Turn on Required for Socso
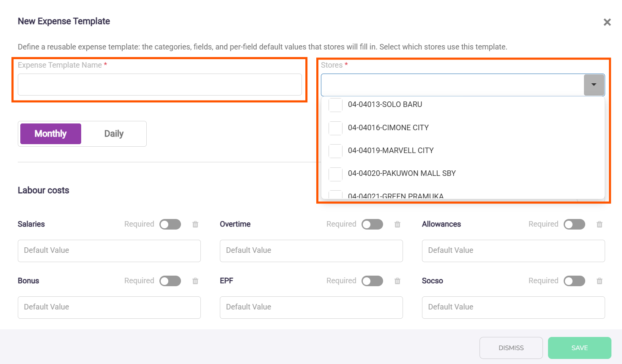Image resolution: width=622 pixels, height=364 pixels. point(574,281)
